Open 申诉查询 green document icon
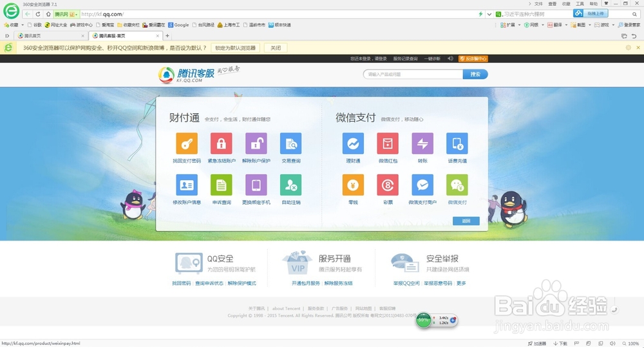The image size is (644, 348). [x=222, y=185]
